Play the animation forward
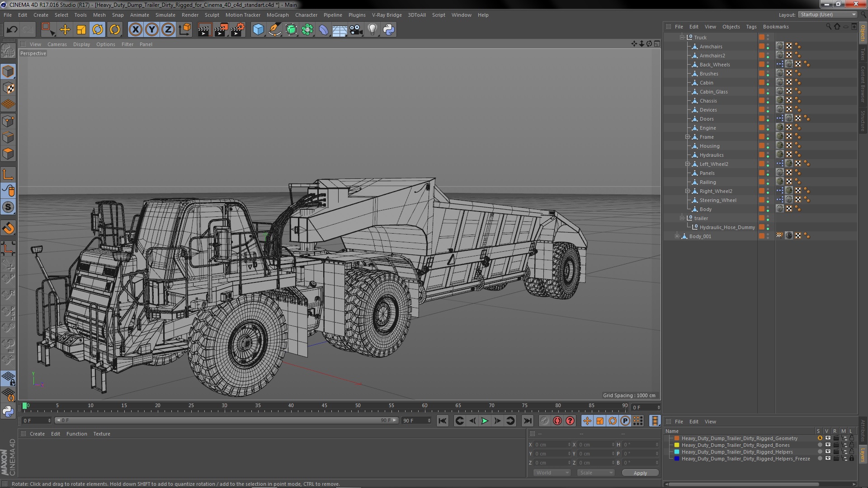This screenshot has height=488, width=868. coord(485,421)
